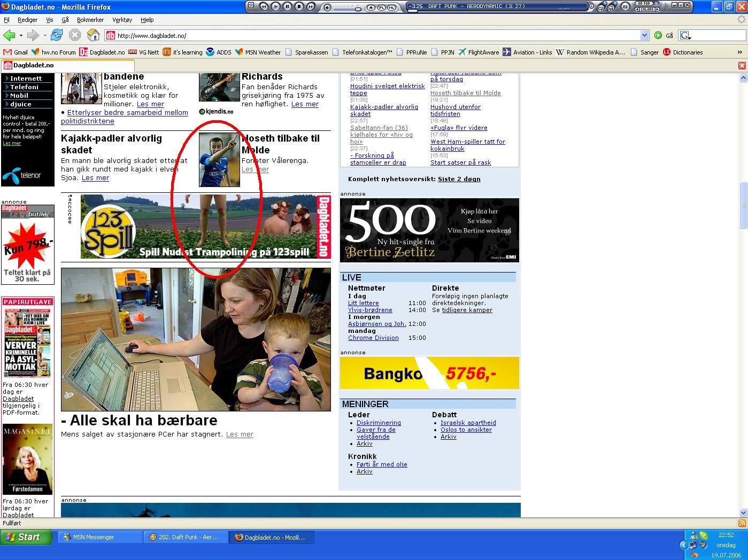Open the Verktøy menu
The height and width of the screenshot is (560, 748).
pyautogui.click(x=122, y=20)
